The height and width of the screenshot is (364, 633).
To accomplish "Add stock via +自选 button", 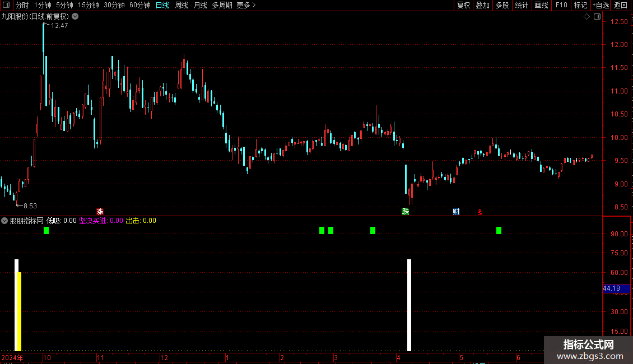I will 601,5.
